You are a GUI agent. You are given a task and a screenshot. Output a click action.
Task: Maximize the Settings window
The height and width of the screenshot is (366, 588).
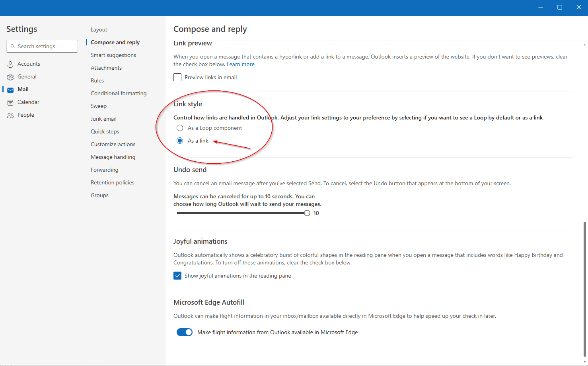(x=560, y=7)
